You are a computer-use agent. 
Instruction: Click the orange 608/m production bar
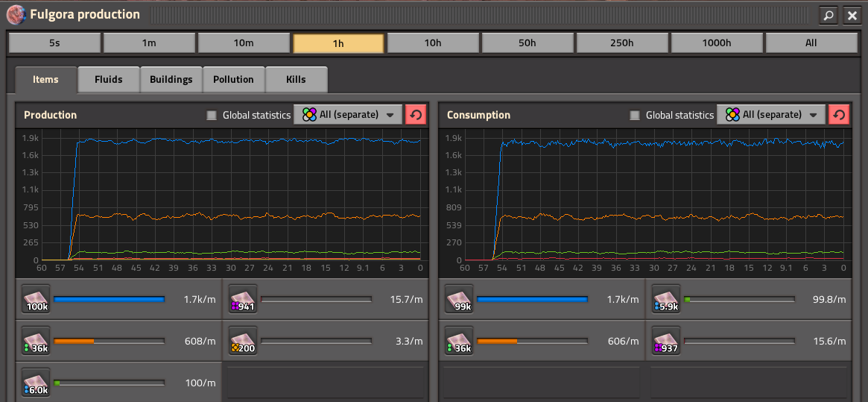109,342
